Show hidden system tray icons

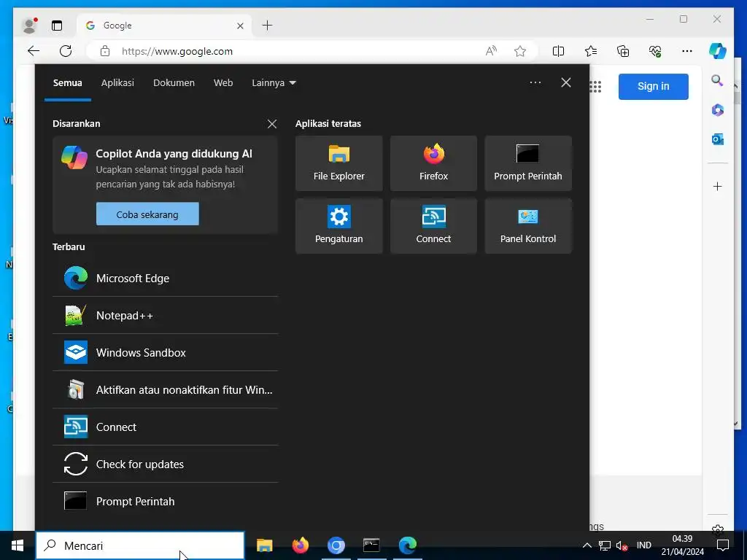587,545
